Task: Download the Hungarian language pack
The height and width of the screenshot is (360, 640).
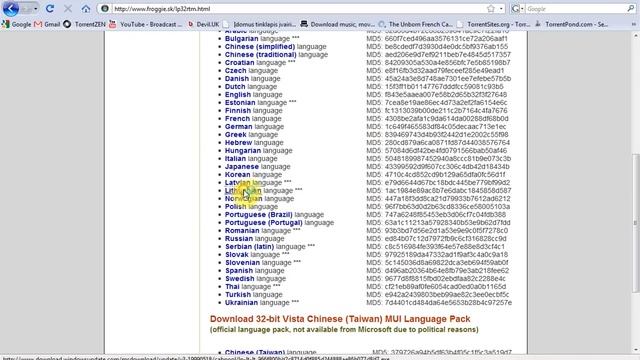Action: [242, 151]
